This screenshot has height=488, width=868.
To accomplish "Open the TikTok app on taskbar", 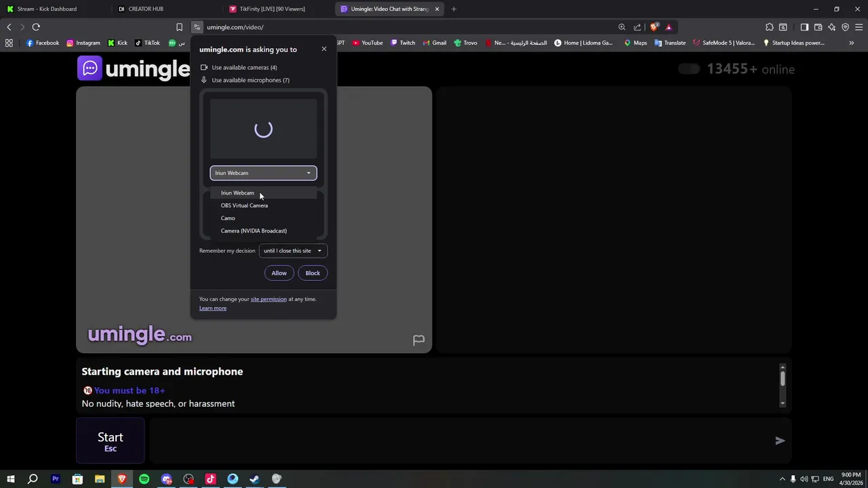I will (x=210, y=479).
